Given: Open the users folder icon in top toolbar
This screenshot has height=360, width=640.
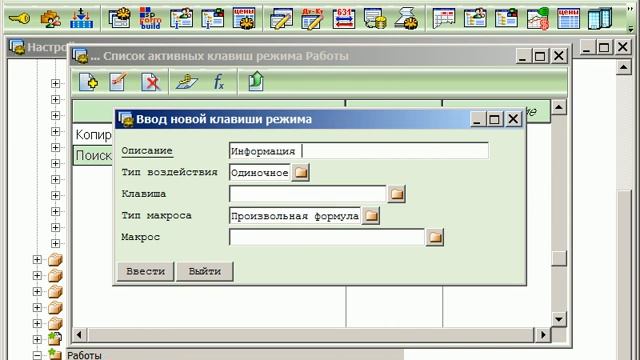Looking at the screenshot, I should point(50,18).
